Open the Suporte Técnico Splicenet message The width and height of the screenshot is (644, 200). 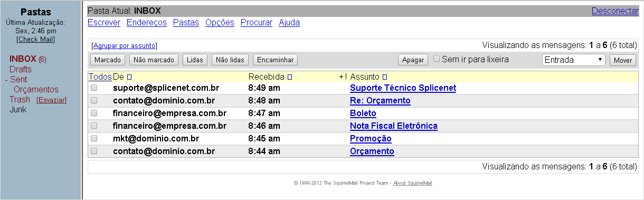(403, 88)
